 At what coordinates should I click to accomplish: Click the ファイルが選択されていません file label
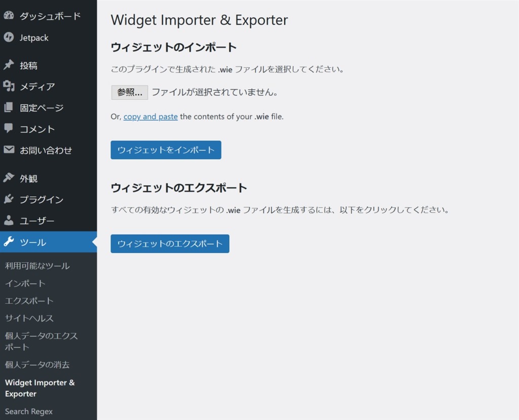(214, 92)
